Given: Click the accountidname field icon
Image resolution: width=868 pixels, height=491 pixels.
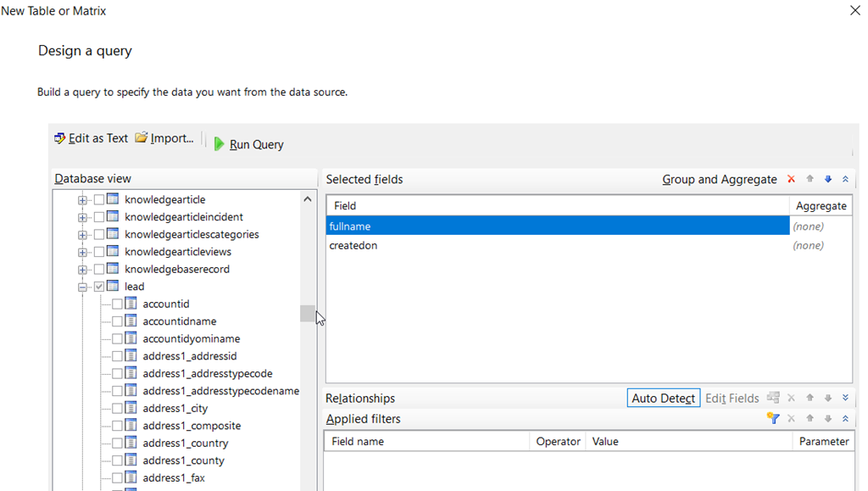Looking at the screenshot, I should pyautogui.click(x=131, y=321).
